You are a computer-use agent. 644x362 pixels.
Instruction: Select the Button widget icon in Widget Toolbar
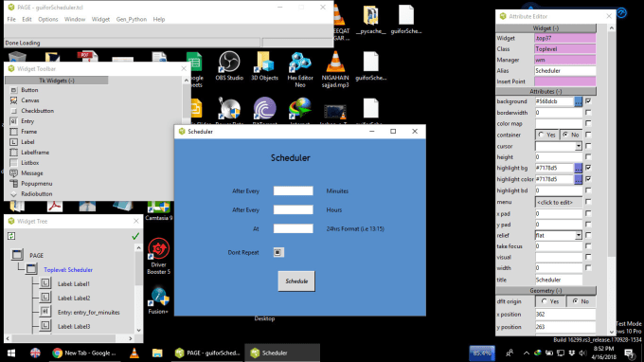click(13, 90)
